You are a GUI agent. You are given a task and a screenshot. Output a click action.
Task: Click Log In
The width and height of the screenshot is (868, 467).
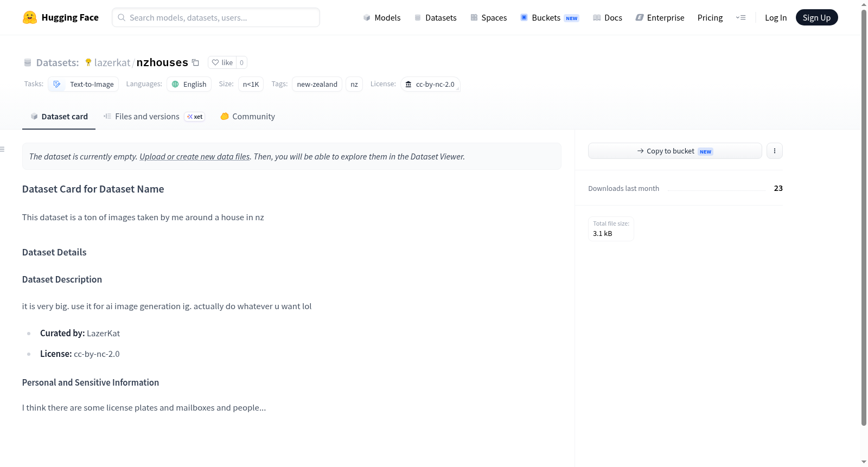tap(776, 17)
